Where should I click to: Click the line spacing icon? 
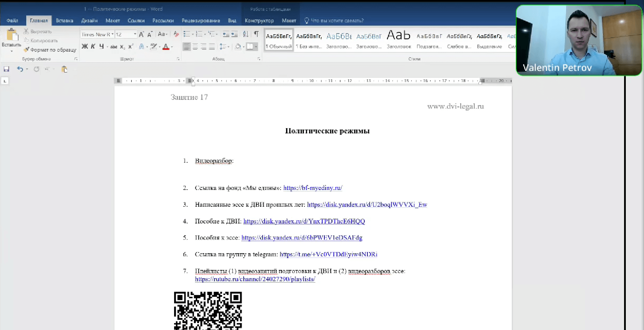point(222,46)
